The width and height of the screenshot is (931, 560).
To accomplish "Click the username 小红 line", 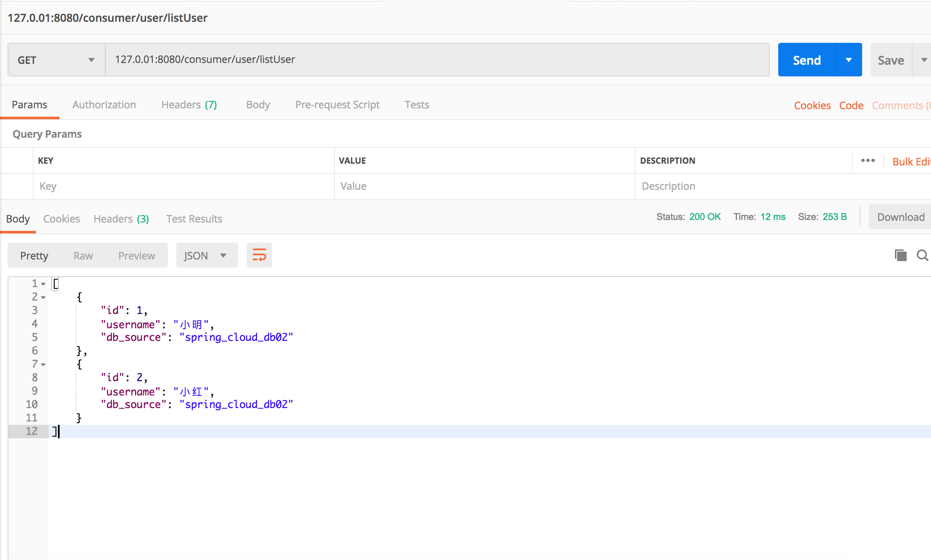I will click(157, 391).
